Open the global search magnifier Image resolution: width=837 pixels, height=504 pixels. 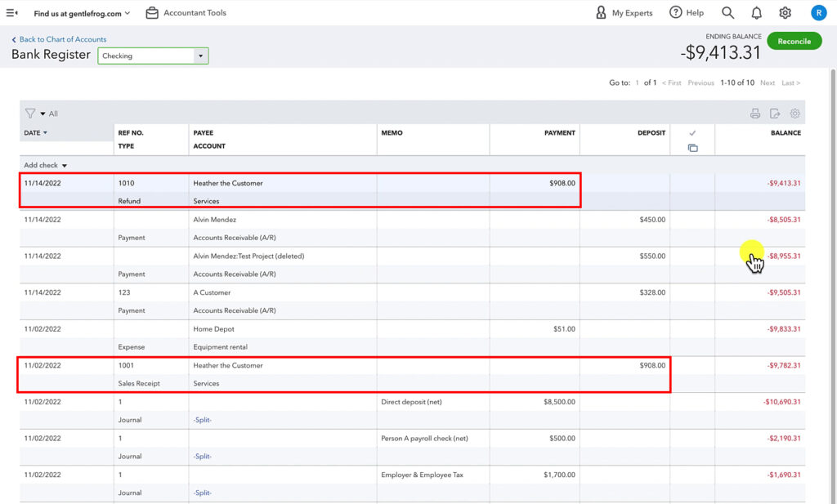click(x=727, y=12)
